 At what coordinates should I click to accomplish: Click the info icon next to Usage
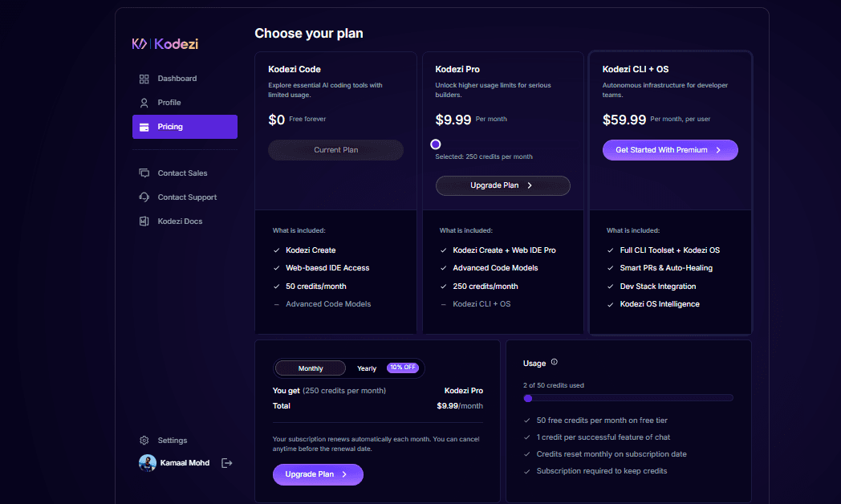coord(554,361)
